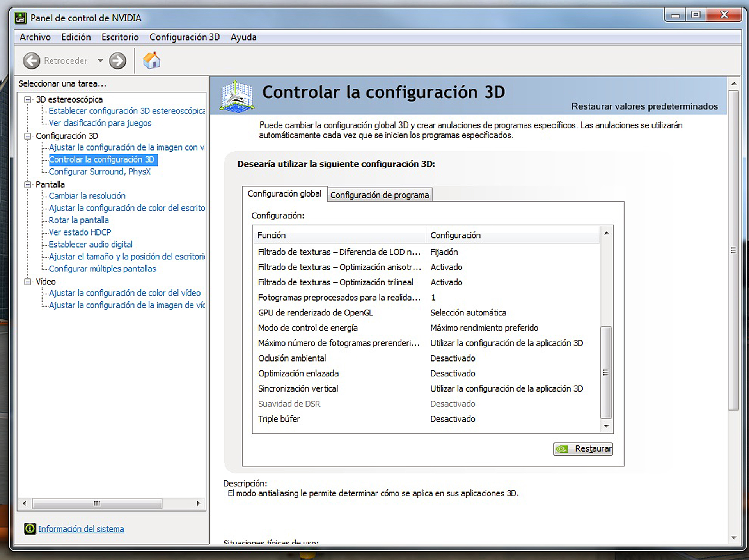This screenshot has width=749, height=560.
Task: Select Sincronización vertical row
Action: coord(426,389)
